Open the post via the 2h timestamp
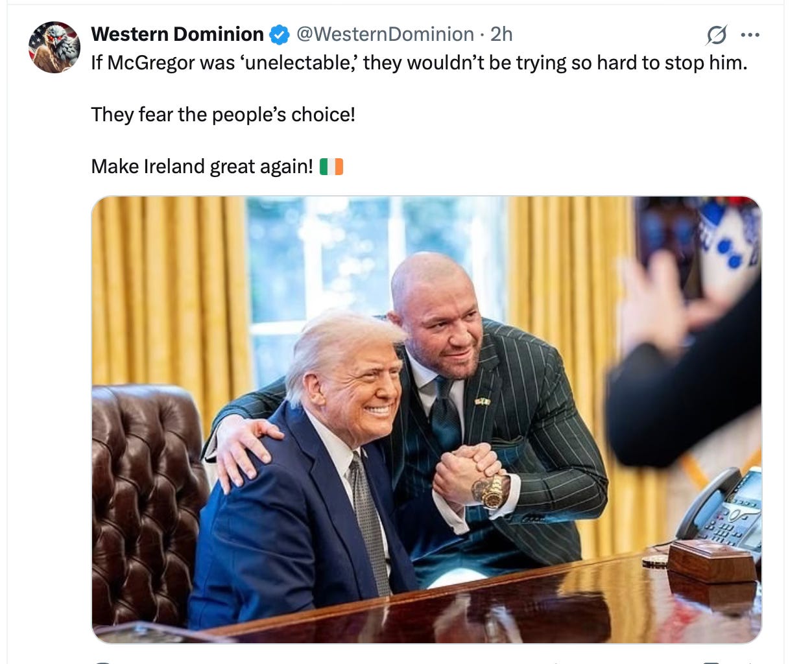 click(x=501, y=34)
